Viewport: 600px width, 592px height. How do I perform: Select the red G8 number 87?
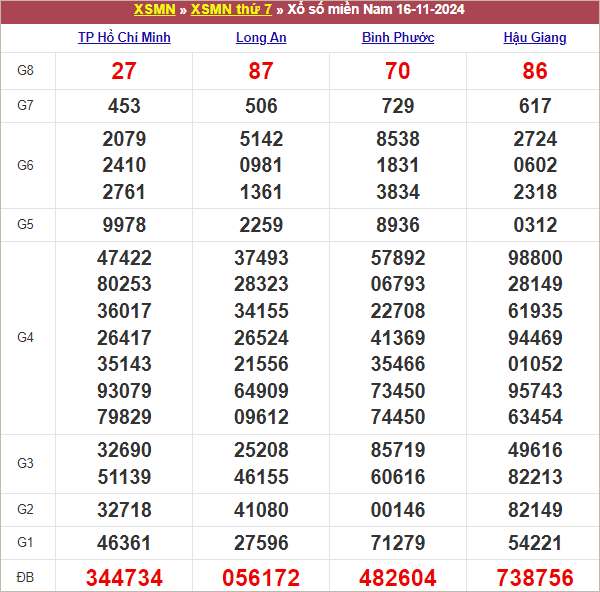tap(261, 71)
